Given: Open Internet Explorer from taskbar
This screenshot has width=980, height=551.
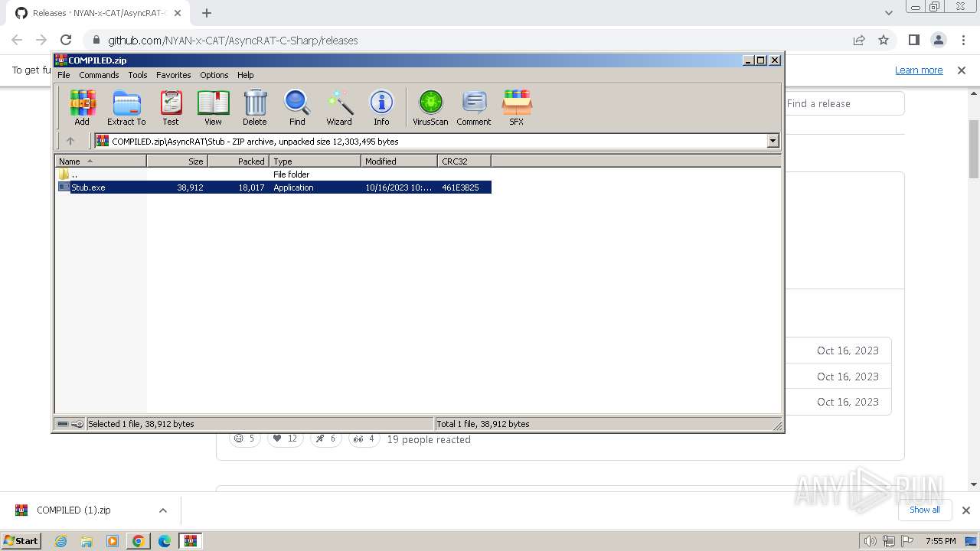Looking at the screenshot, I should coord(60,541).
